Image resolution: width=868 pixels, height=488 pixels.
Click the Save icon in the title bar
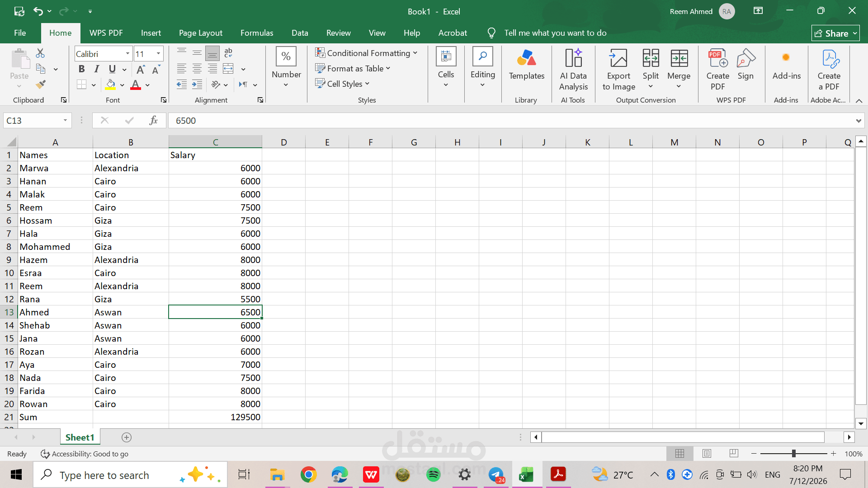19,11
